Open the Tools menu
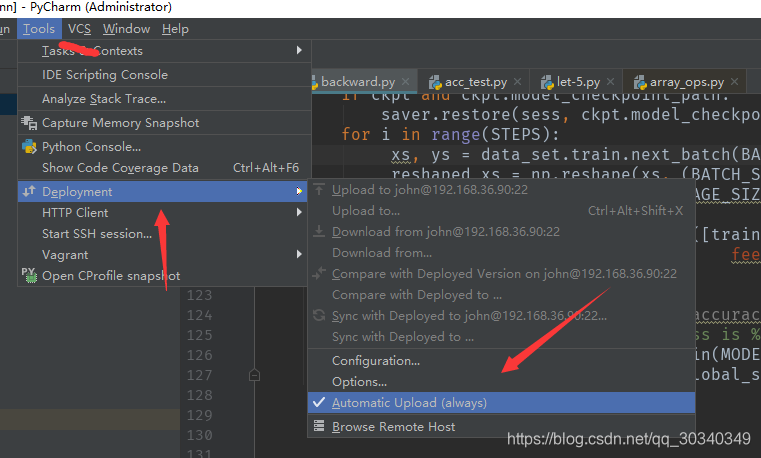 pos(39,29)
